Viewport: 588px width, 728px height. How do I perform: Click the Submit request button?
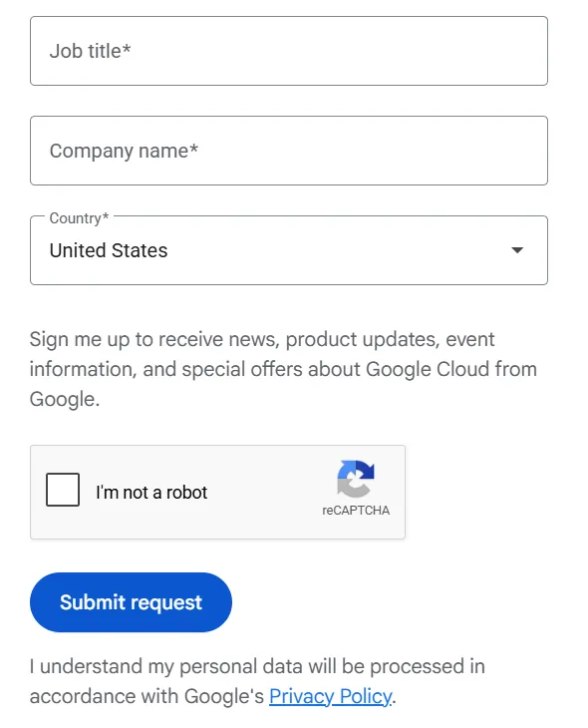[131, 602]
